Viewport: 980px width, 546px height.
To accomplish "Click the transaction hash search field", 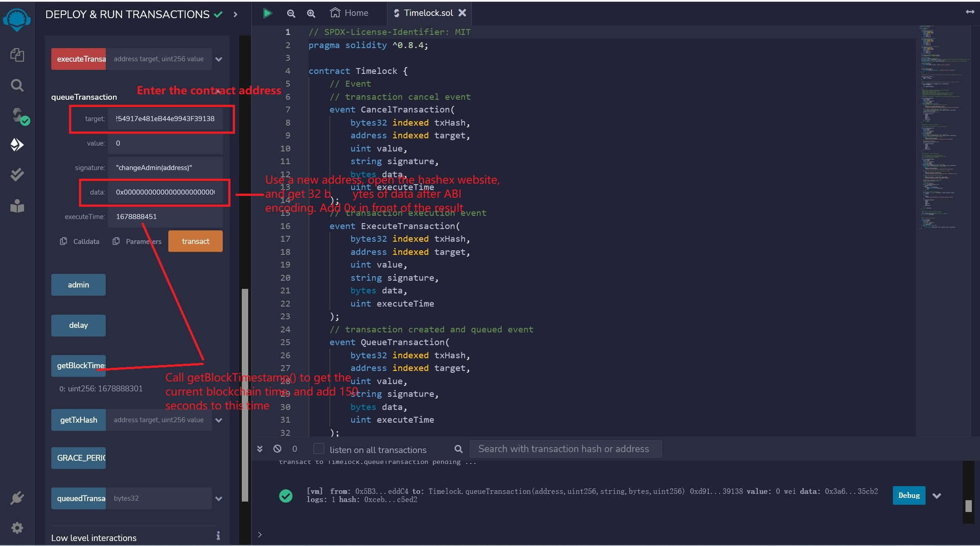I will click(565, 448).
